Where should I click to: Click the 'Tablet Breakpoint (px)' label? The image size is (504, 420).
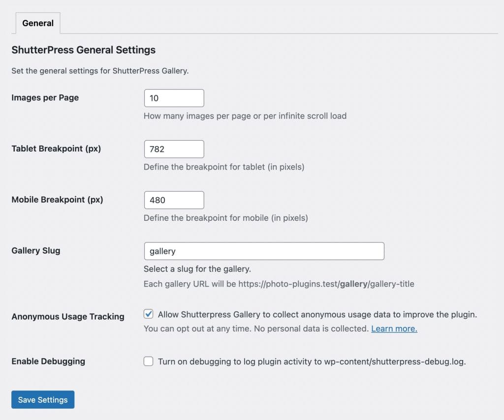point(56,149)
